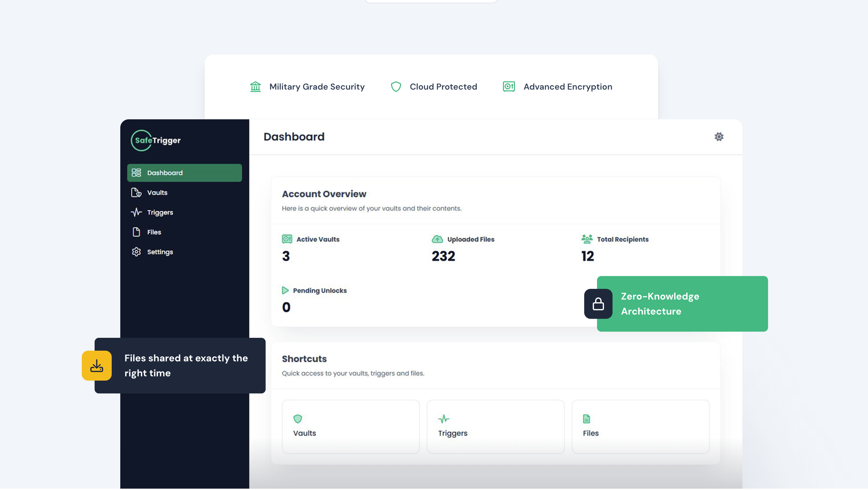Click the Total Recipients people icon
This screenshot has width=868, height=490.
[x=587, y=240]
